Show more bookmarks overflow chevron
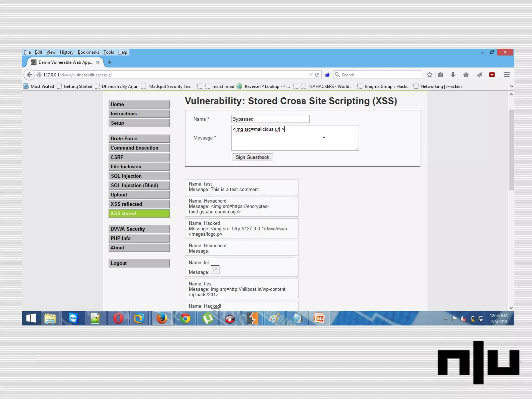This screenshot has width=532, height=399. click(x=511, y=86)
